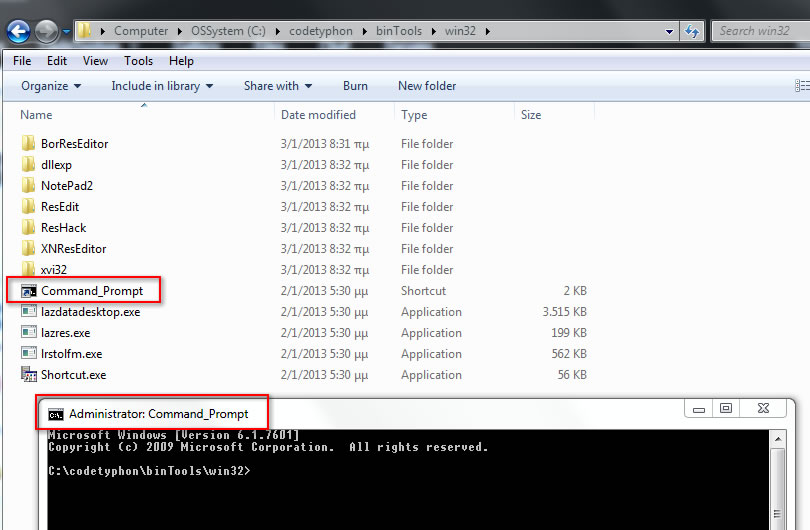Click the 3.515 KB size value

coord(564,312)
